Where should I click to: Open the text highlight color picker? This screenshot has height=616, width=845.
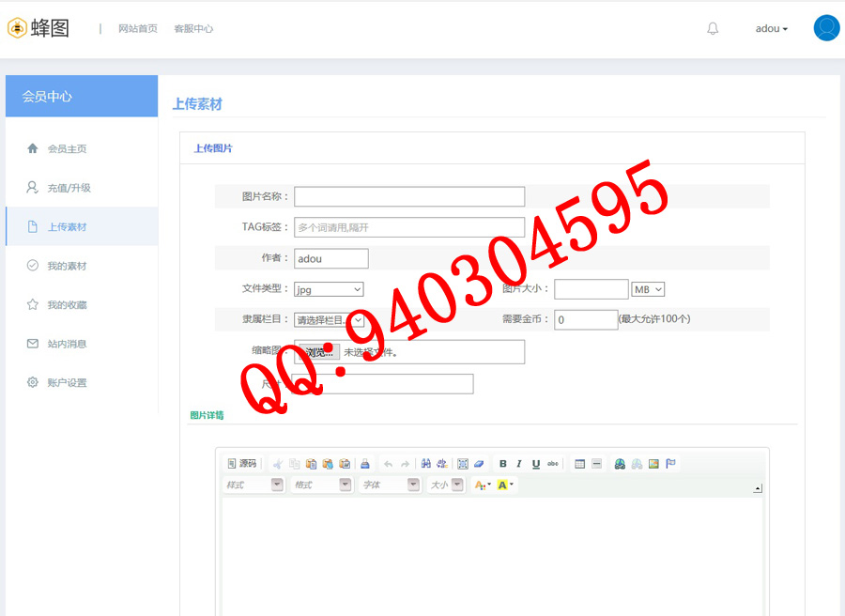pyautogui.click(x=505, y=485)
